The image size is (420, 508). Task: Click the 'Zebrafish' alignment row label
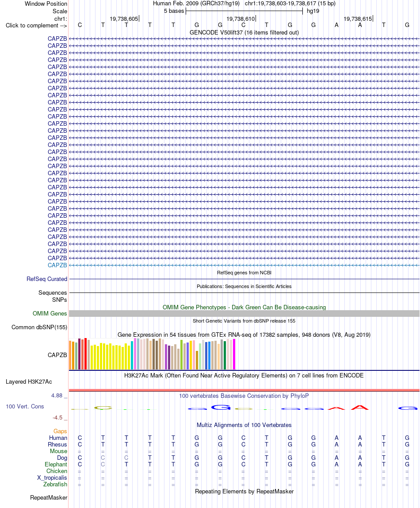(55, 484)
